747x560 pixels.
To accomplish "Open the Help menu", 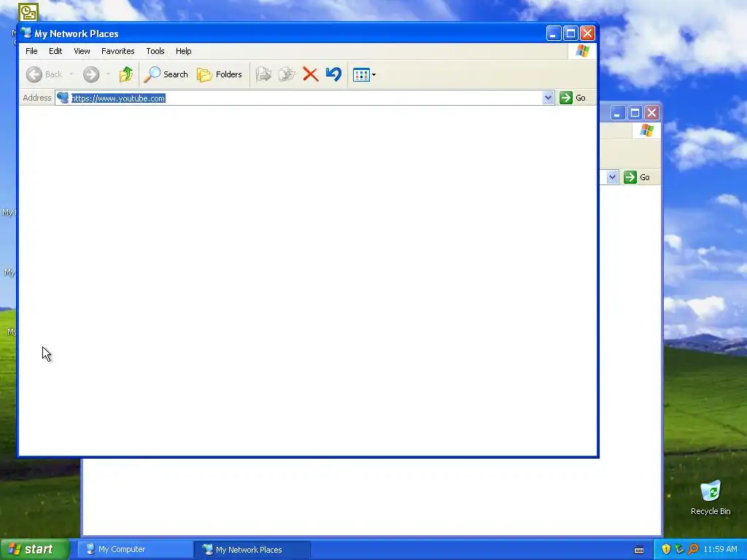I will [x=183, y=51].
